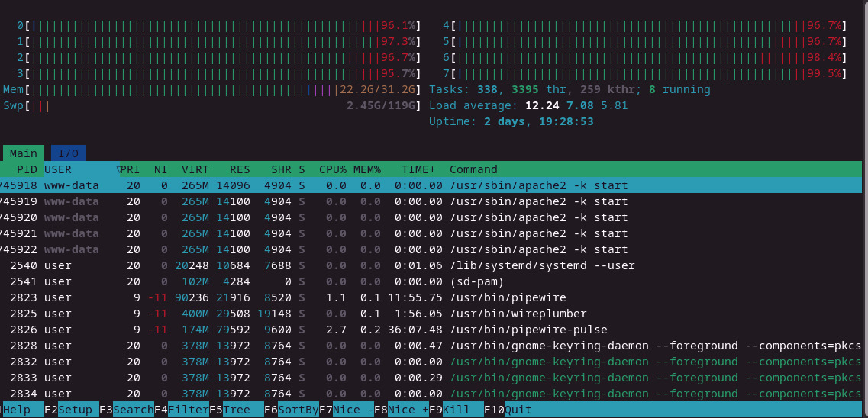Switch to the I/O tab
The width and height of the screenshot is (868, 418).
(68, 153)
